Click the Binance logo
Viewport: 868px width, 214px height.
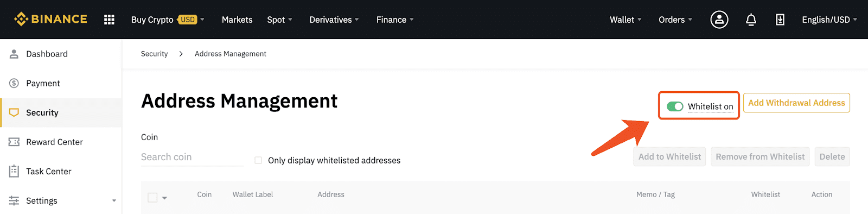click(50, 19)
